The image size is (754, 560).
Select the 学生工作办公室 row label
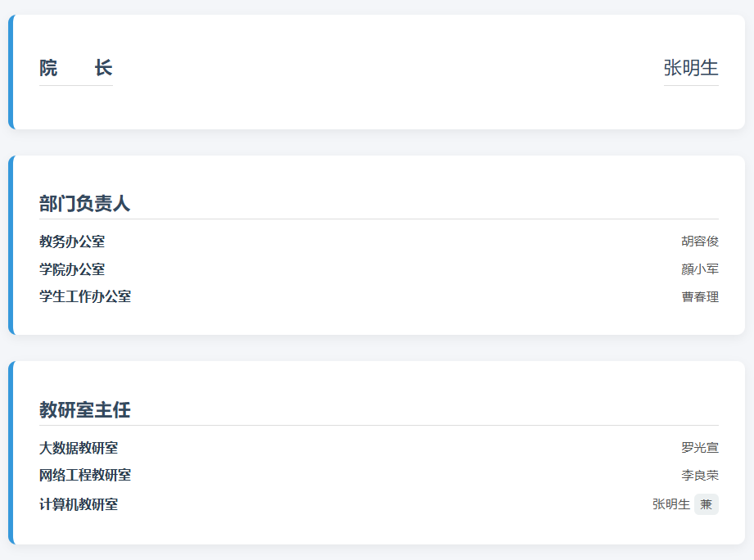(x=85, y=296)
